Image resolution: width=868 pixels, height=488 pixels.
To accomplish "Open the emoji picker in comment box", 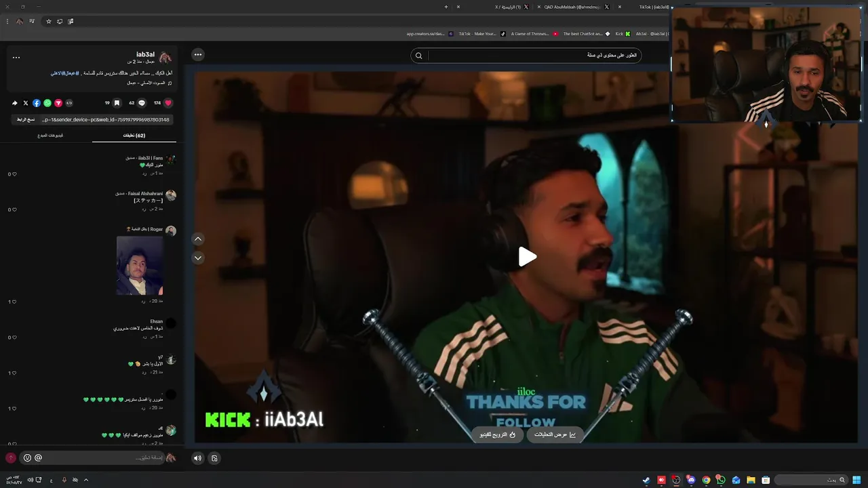I will pos(27,458).
